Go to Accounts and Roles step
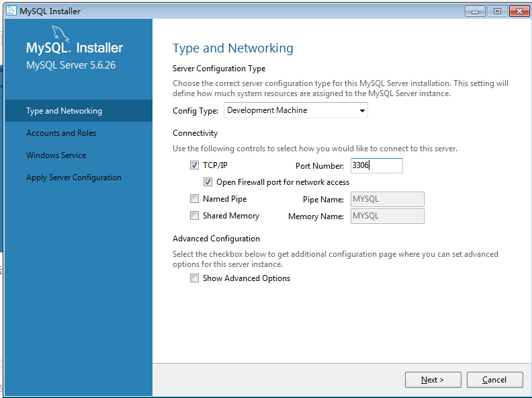 [61, 133]
